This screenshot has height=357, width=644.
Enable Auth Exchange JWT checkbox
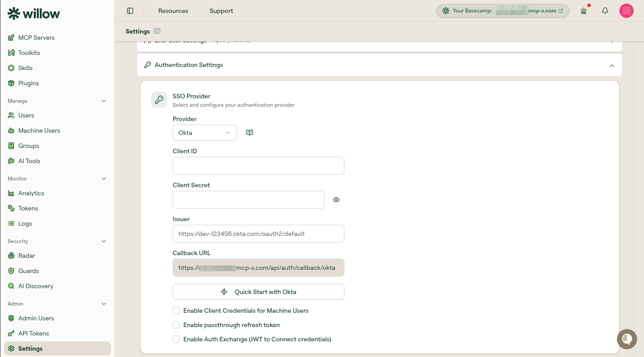[x=176, y=339]
